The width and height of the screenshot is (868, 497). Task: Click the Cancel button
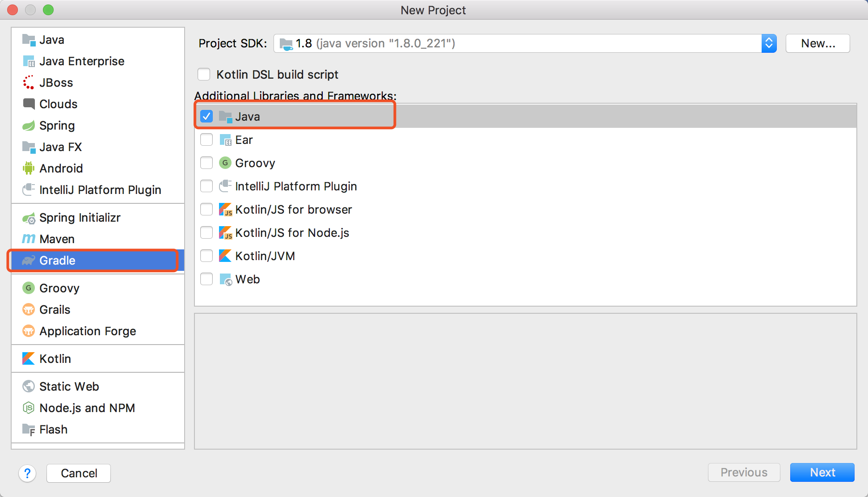pos(79,473)
